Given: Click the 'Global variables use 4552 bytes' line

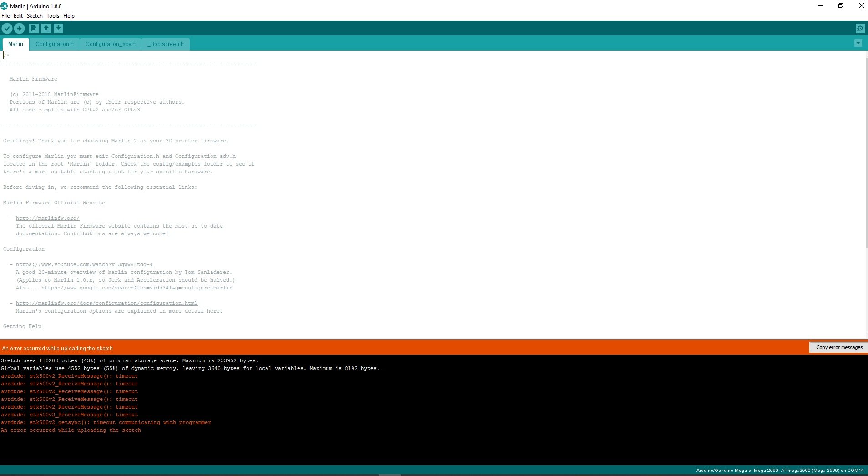Looking at the screenshot, I should tap(190, 368).
